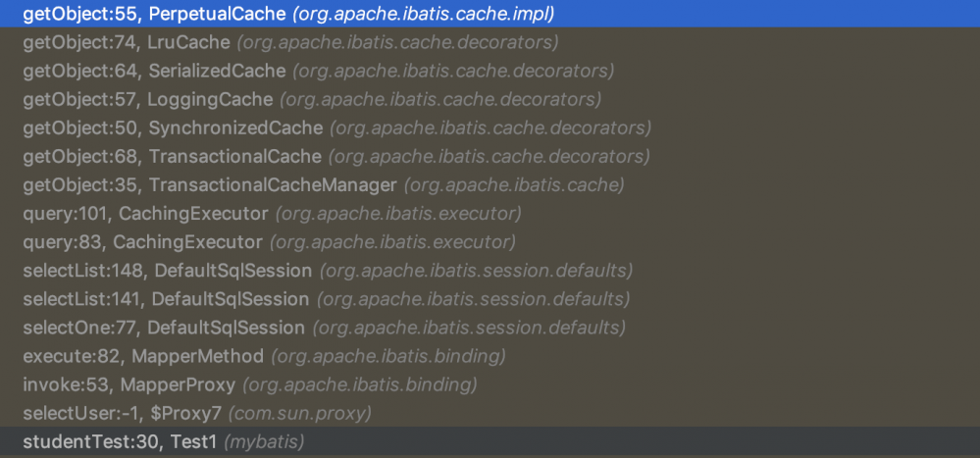The height and width of the screenshot is (458, 980).
Task: Select getObject:50 SynchronizedCache frame
Action: click(172, 128)
